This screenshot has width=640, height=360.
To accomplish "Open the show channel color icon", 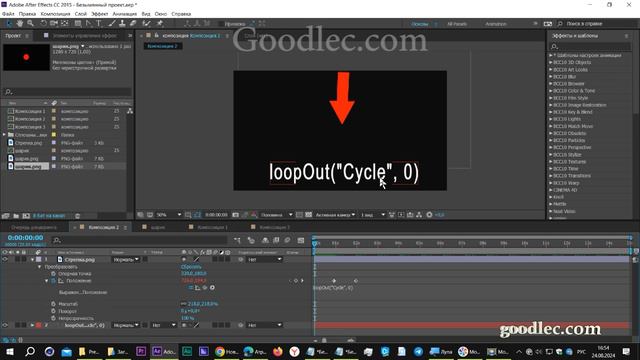I will 254,215.
